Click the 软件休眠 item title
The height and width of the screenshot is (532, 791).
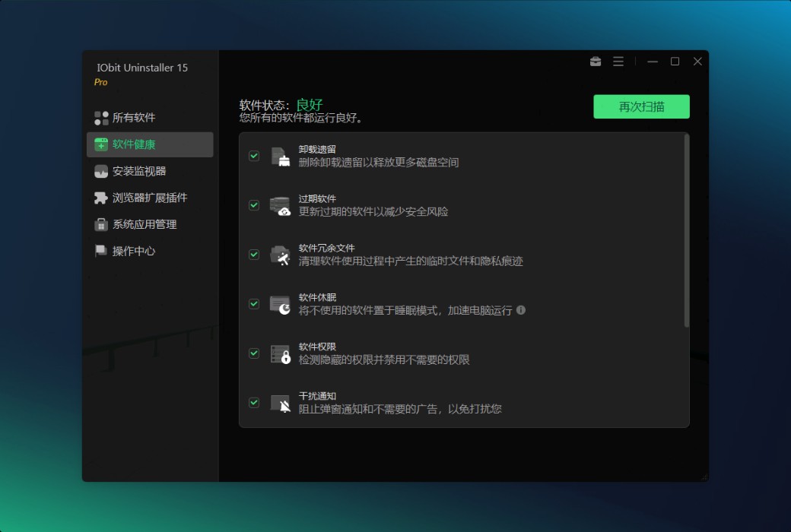317,297
